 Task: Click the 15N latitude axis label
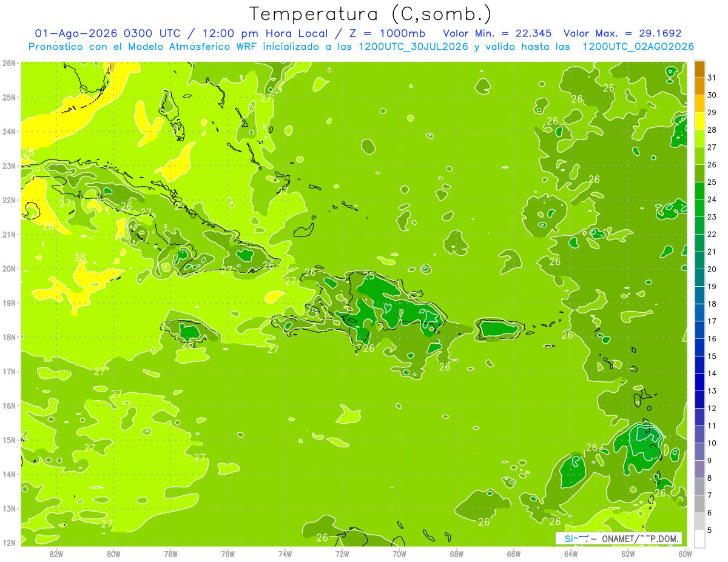9,440
